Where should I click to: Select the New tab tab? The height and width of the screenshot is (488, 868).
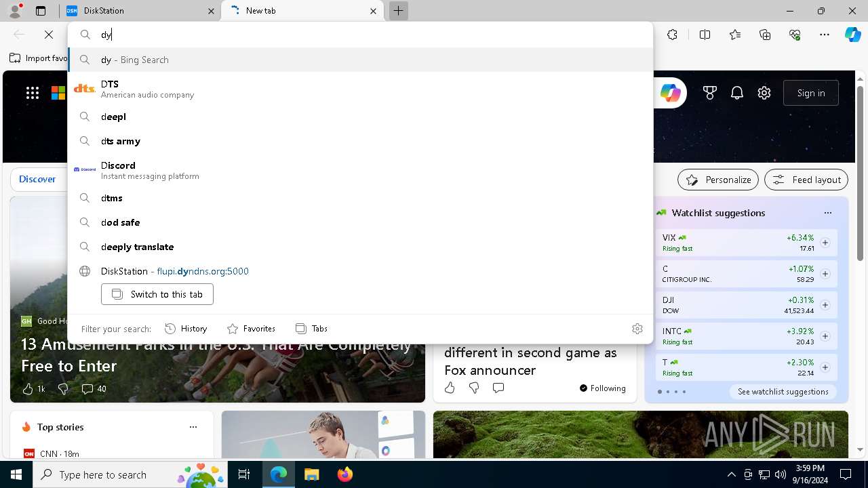[x=302, y=11]
